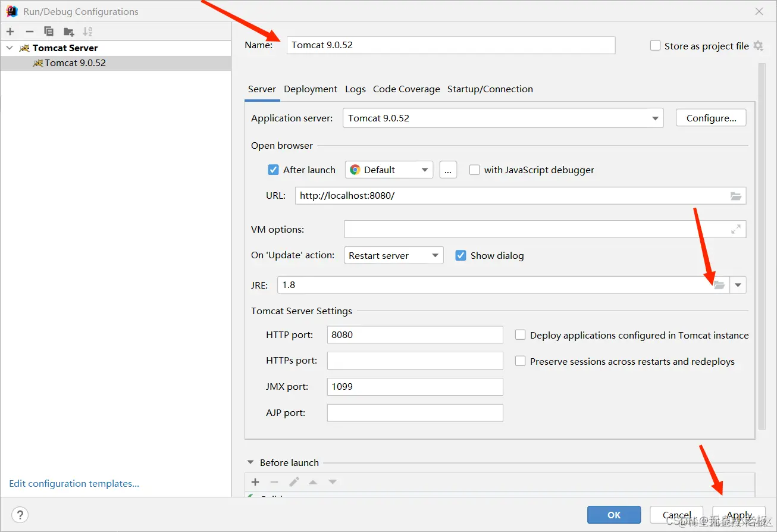Toggle Show dialog checkbox
This screenshot has width=777, height=532.
[x=460, y=255]
